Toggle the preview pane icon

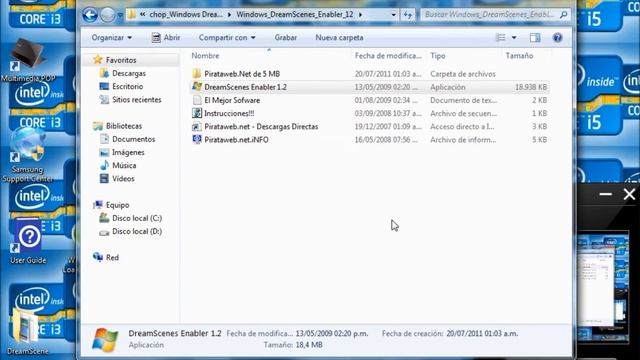535,38
